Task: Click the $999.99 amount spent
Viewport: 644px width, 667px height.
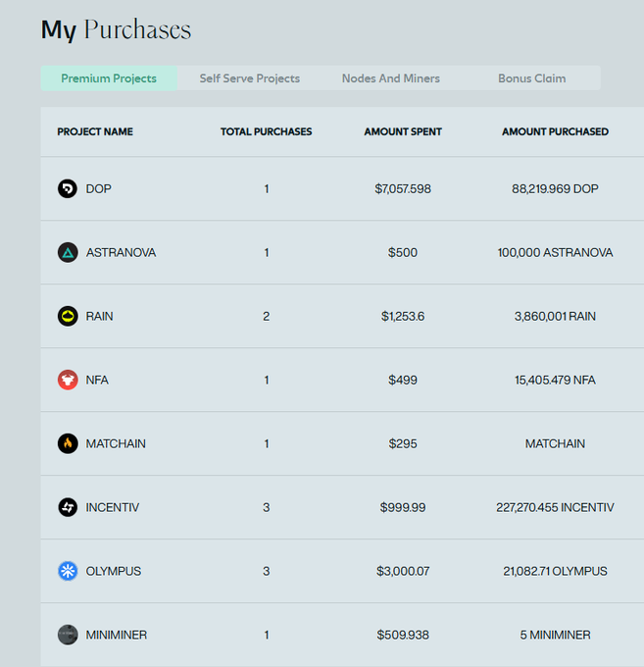Action: click(403, 507)
